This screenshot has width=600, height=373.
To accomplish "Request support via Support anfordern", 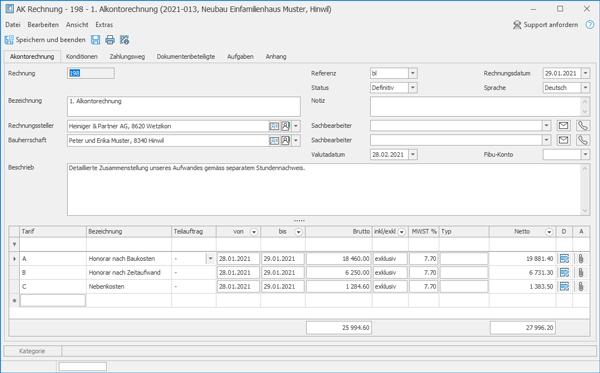I will pos(546,25).
